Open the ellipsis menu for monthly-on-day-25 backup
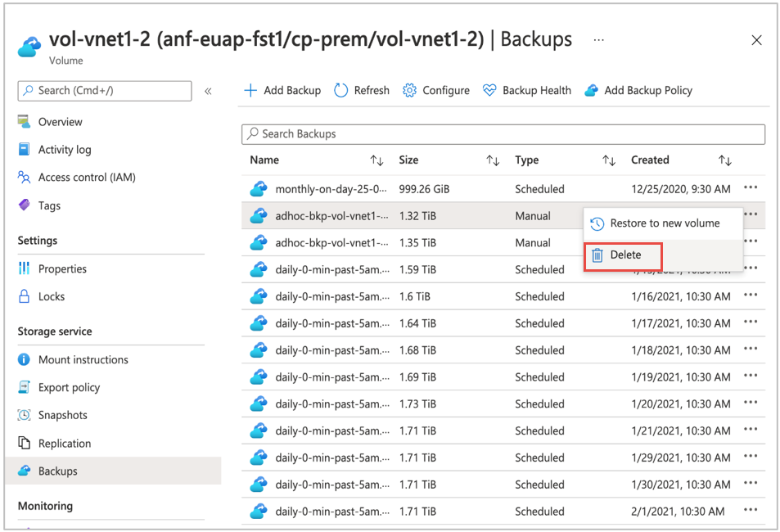Viewport: 780px width, 532px height. coord(751,188)
